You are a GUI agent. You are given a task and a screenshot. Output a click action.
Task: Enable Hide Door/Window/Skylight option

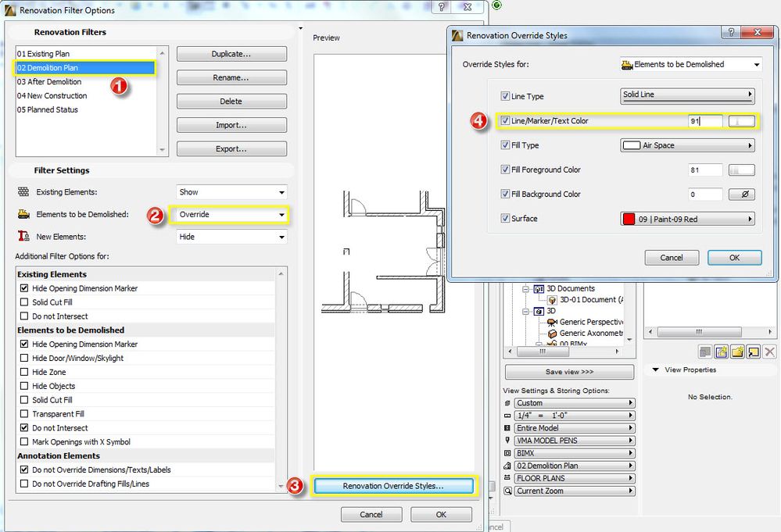click(24, 358)
